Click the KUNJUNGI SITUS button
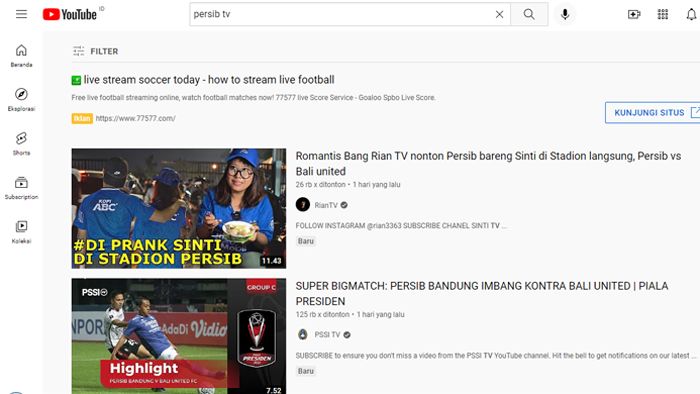The image size is (700, 394). (653, 112)
